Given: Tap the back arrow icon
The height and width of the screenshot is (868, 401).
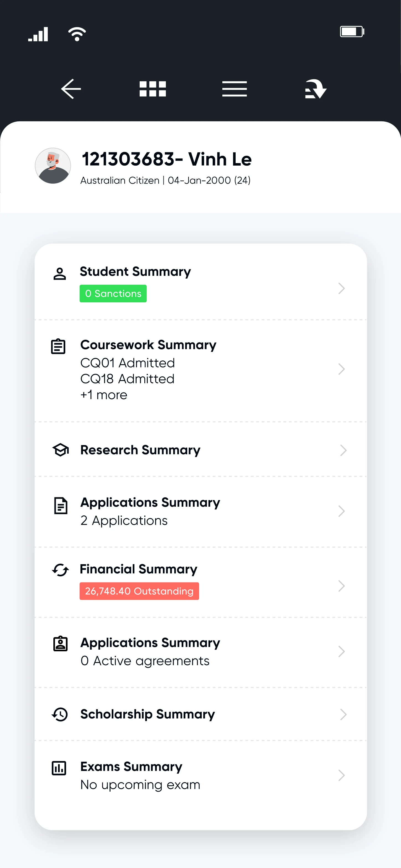Looking at the screenshot, I should (71, 89).
